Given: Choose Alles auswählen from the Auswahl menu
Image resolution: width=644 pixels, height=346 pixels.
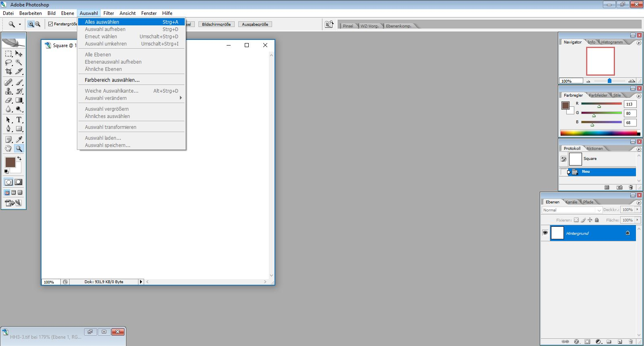Looking at the screenshot, I should tap(132, 22).
